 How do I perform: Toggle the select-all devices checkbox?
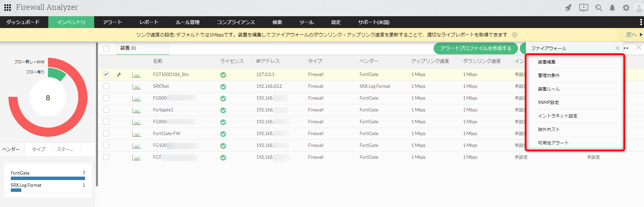106,49
